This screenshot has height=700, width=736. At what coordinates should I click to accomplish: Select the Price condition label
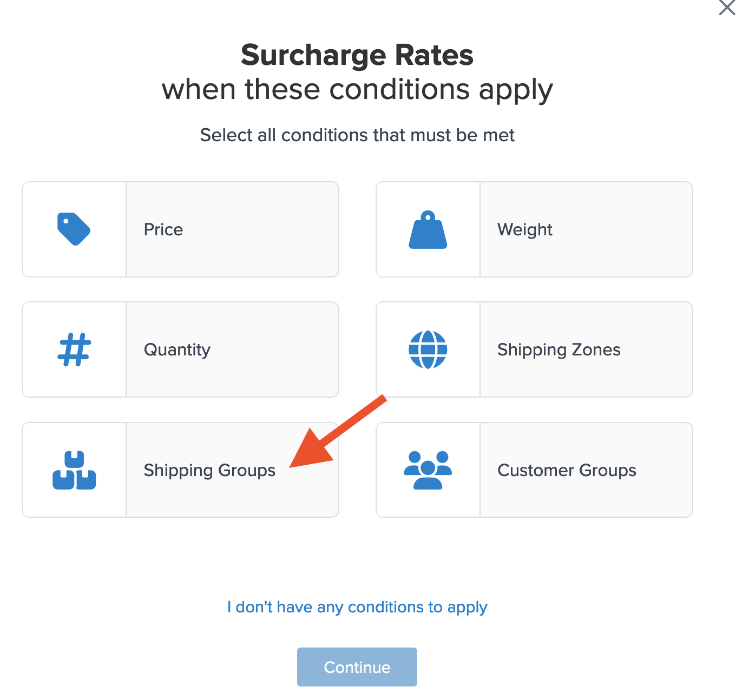pos(163,229)
